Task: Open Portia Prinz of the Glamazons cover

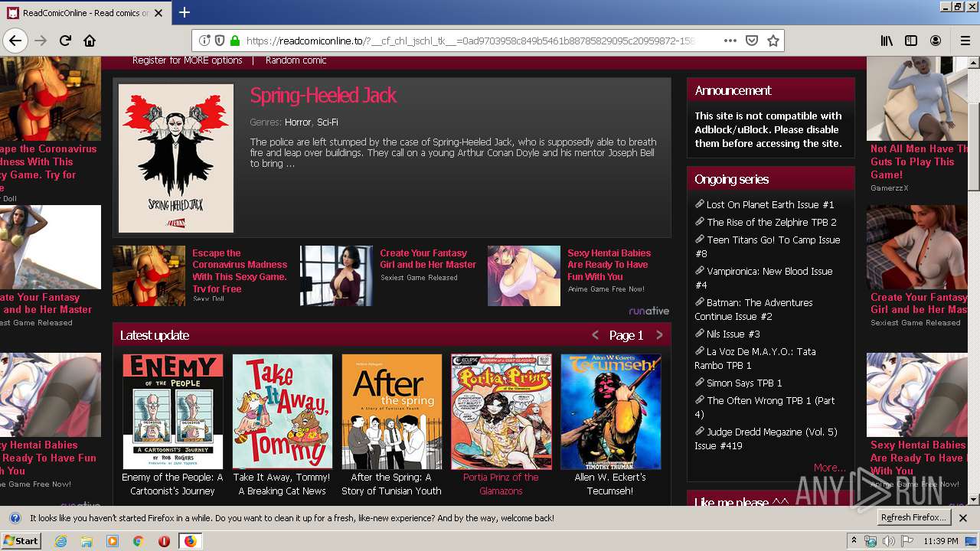Action: click(x=501, y=412)
